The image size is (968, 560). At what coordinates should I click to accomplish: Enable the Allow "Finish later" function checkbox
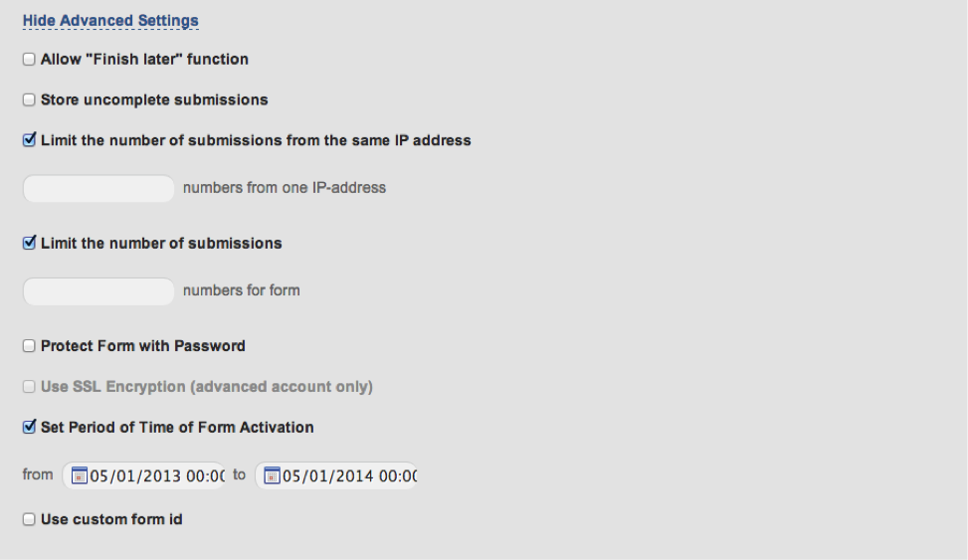pos(29,60)
